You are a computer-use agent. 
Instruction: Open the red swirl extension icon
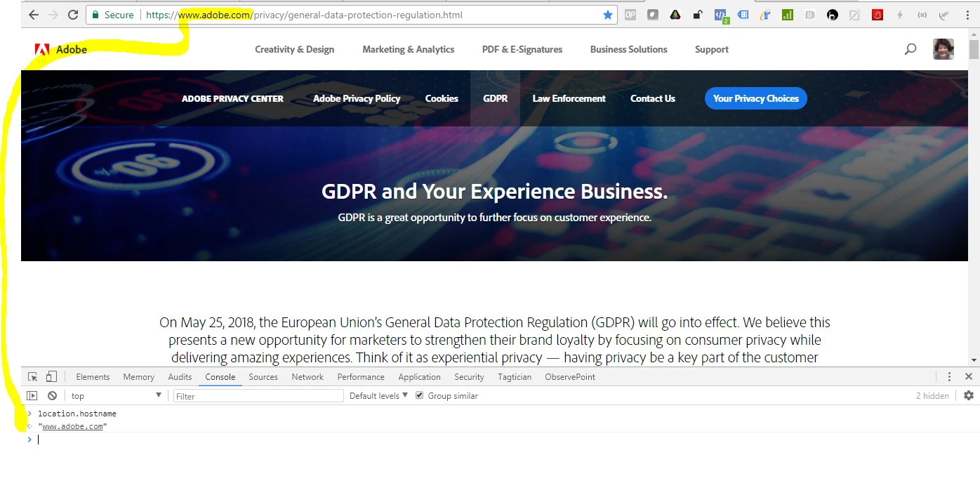click(x=878, y=15)
